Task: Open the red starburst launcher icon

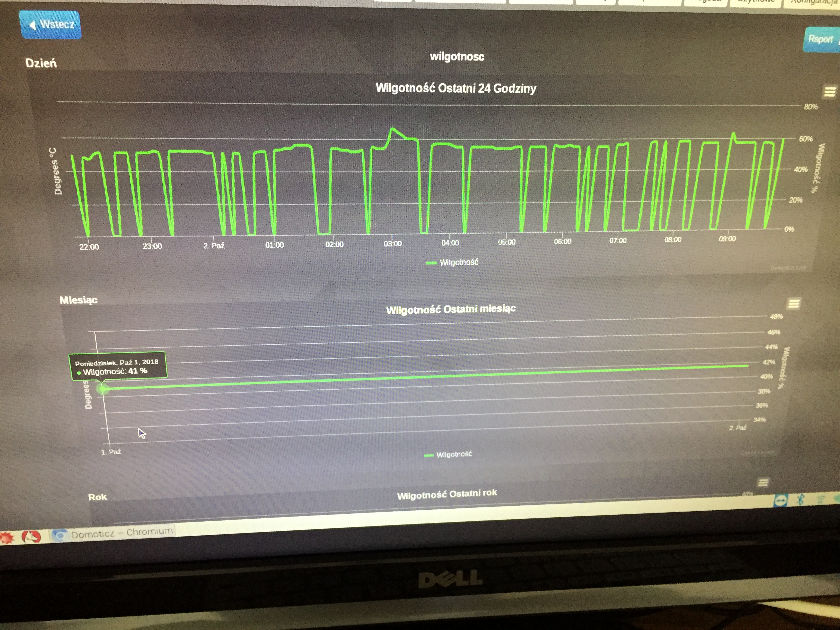Action: 6,538
